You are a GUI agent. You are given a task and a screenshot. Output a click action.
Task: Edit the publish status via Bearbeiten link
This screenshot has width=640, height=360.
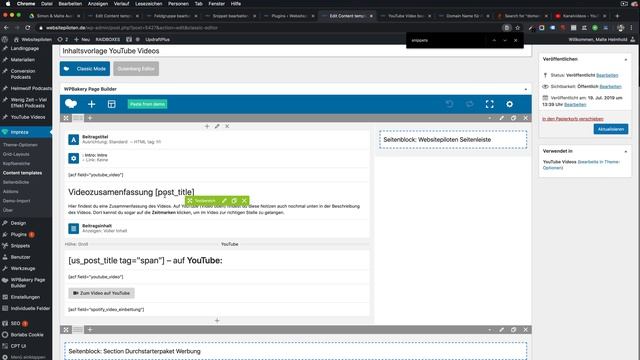[x=607, y=75]
